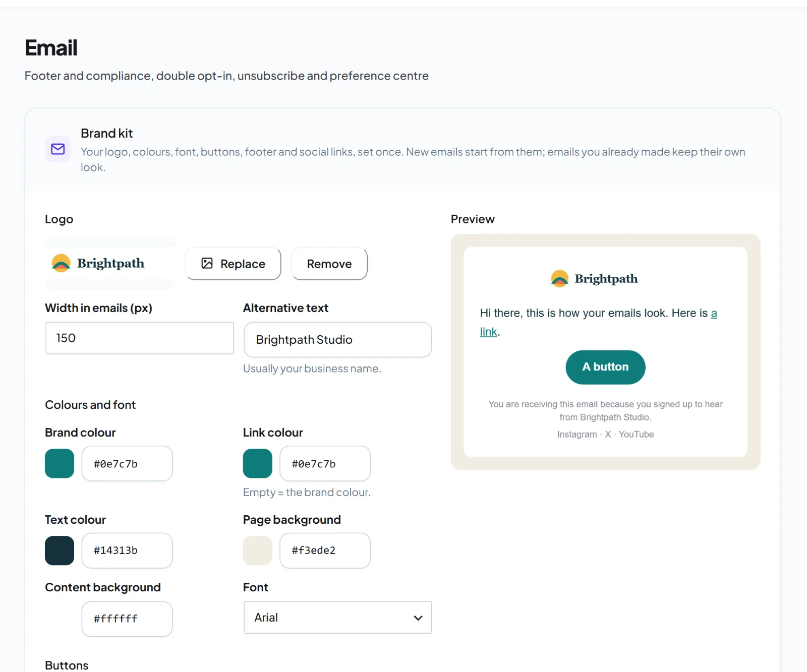Click the "You are receiving this email" footer text
807x672 pixels.
pyautogui.click(x=605, y=411)
